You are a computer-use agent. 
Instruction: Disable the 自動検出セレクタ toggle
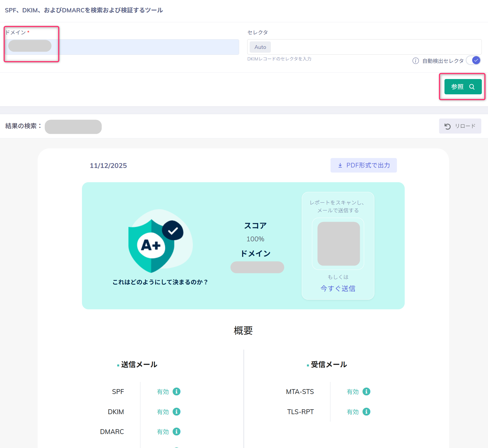pos(474,60)
